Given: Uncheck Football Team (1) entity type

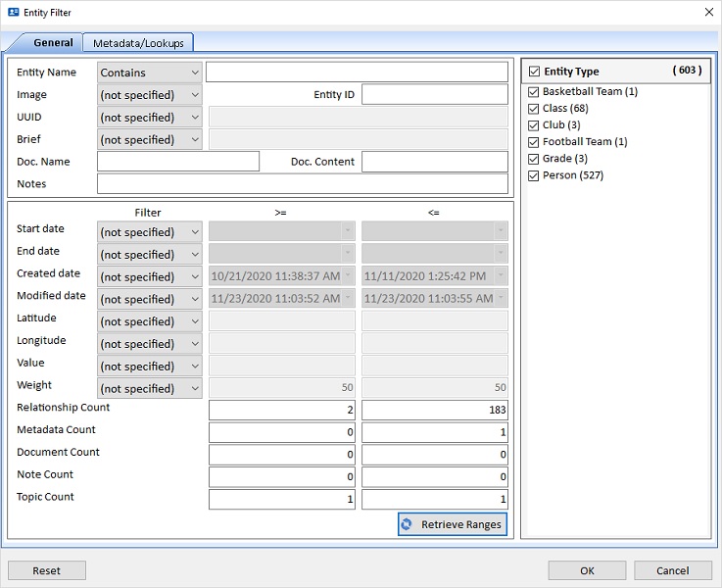Looking at the screenshot, I should (x=533, y=142).
